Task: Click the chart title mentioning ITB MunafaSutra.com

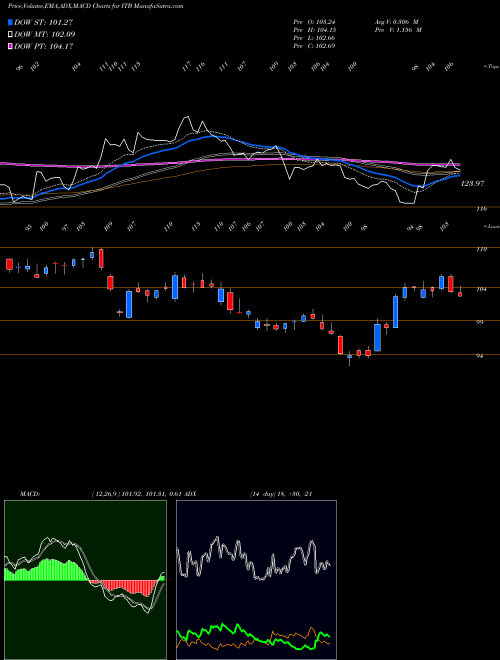Action: tap(96, 7)
